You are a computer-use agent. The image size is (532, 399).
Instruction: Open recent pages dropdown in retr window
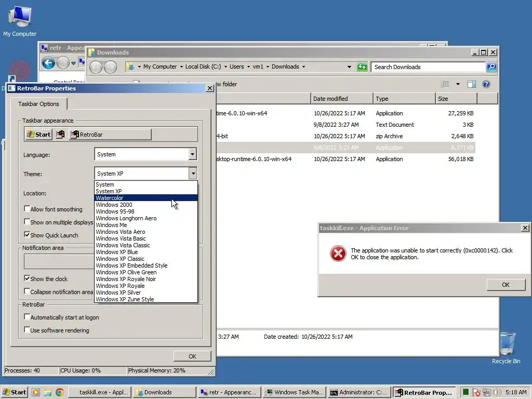[x=73, y=63]
